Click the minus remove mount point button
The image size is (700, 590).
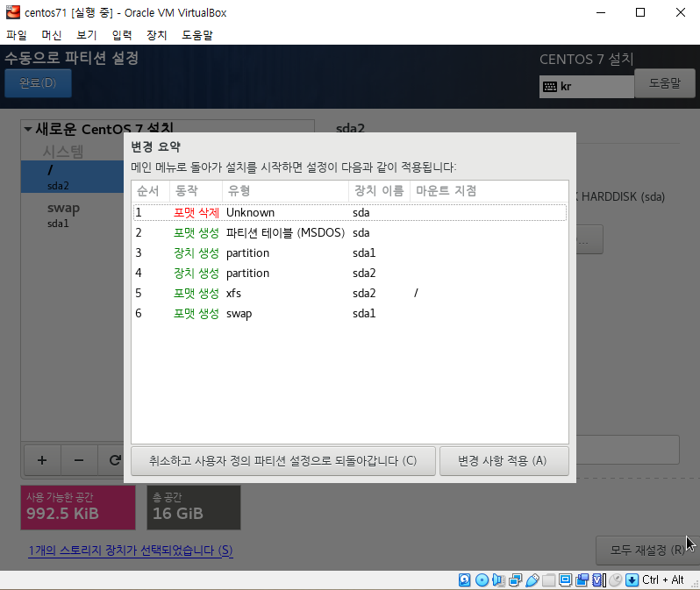79,460
